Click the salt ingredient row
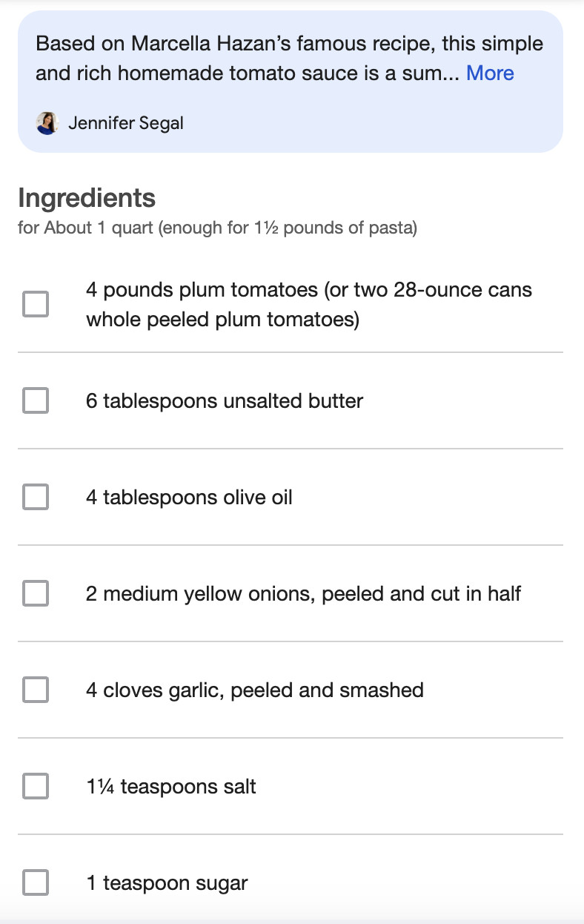This screenshot has height=924, width=584. tap(171, 786)
